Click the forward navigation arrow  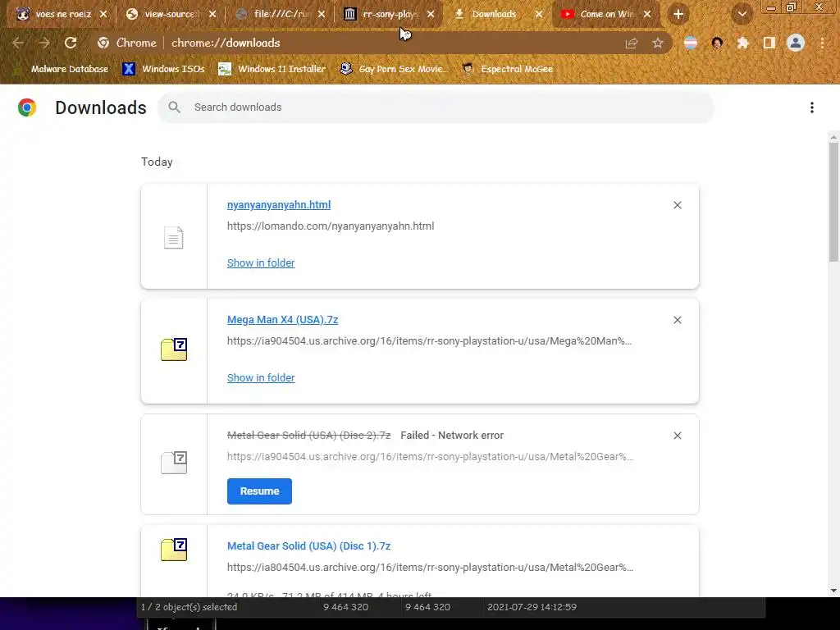pyautogui.click(x=44, y=43)
